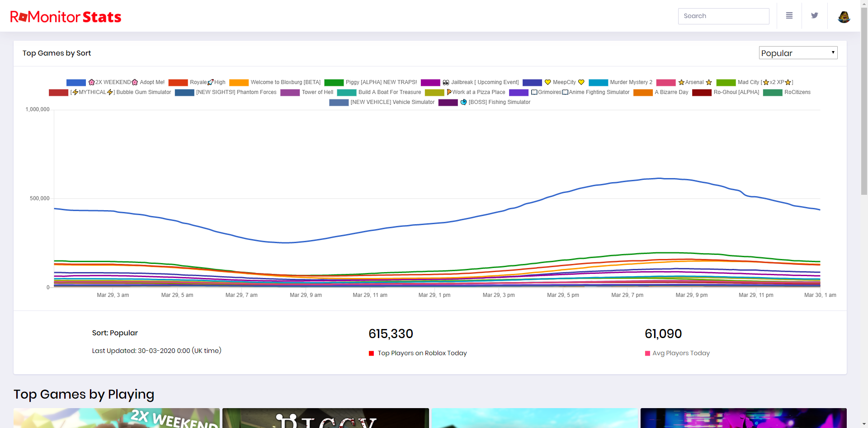Viewport: 868px width, 428px height.
Task: Click the 'Piggy [ALPHA] NEW TRAPS!' legend label
Action: 381,82
